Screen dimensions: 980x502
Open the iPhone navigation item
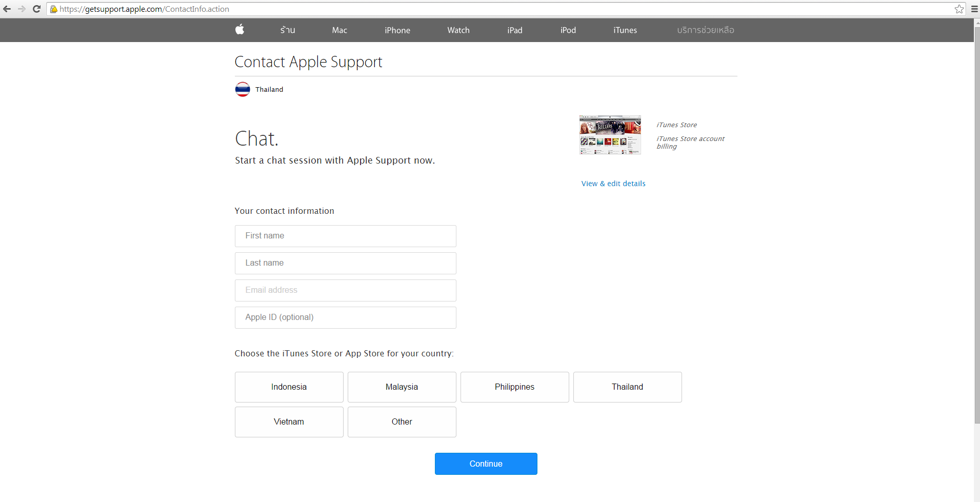click(397, 30)
